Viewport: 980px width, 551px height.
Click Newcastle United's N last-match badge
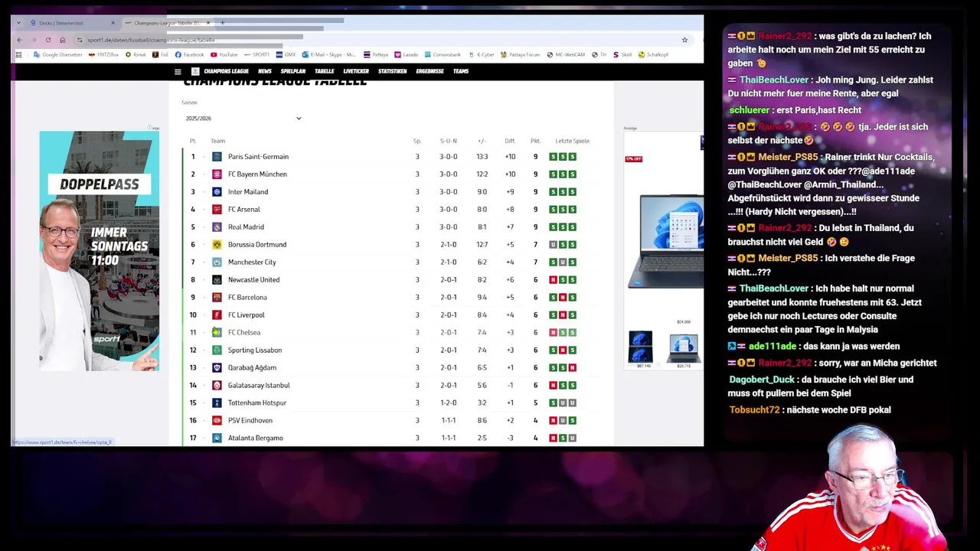[x=553, y=279]
